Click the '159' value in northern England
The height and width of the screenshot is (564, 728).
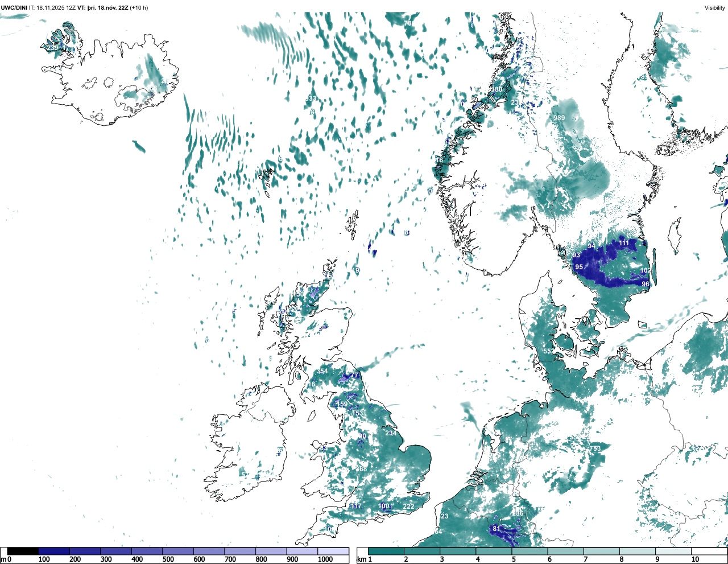(342, 405)
